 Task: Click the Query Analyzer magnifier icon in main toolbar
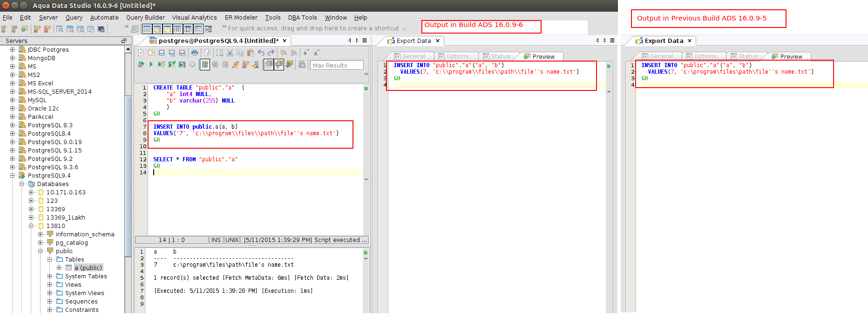pyautogui.click(x=60, y=29)
